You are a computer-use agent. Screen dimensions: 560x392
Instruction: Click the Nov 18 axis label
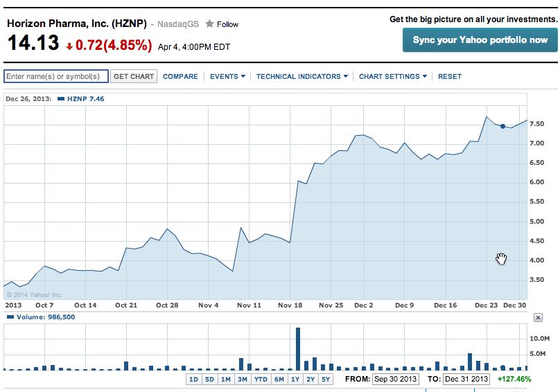pos(290,305)
